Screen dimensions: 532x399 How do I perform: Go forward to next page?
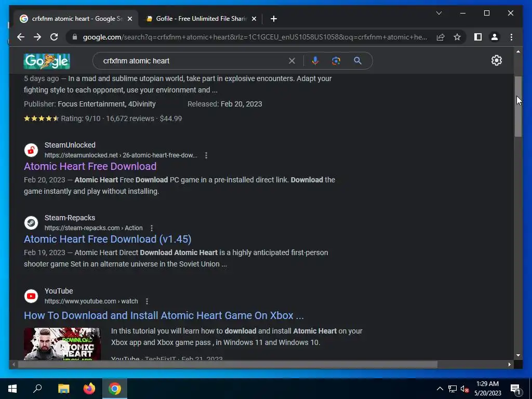coord(37,37)
